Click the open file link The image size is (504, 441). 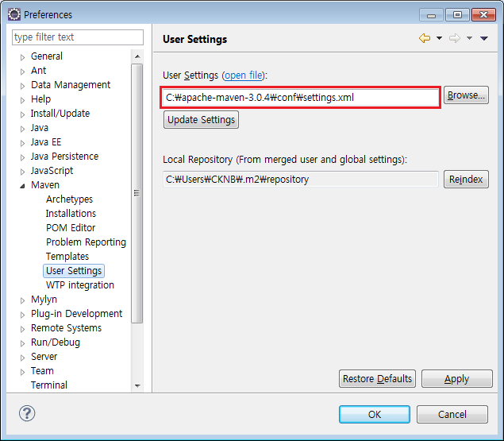pos(244,75)
